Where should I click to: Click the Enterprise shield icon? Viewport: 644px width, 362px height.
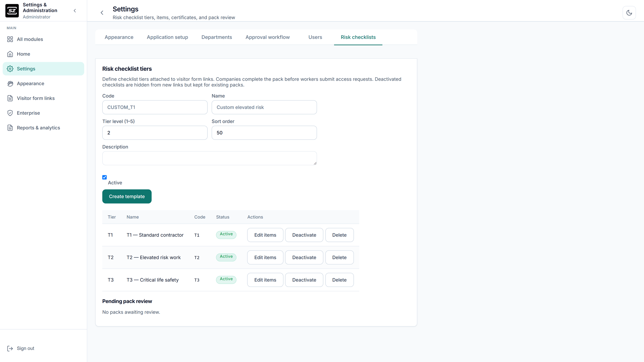tap(10, 113)
